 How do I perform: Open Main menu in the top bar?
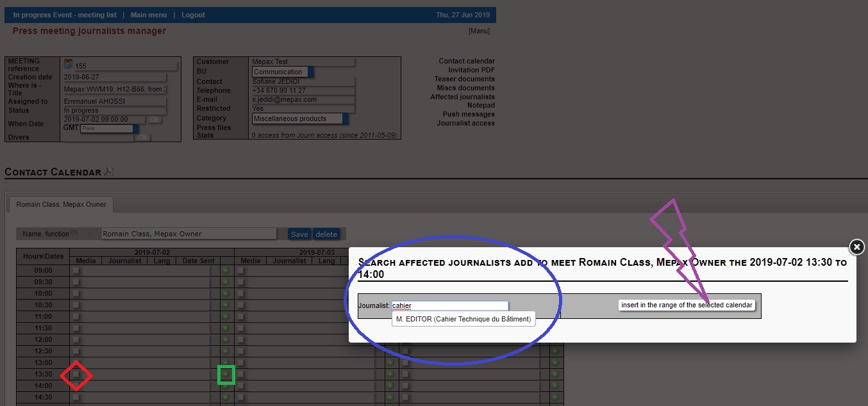point(149,15)
